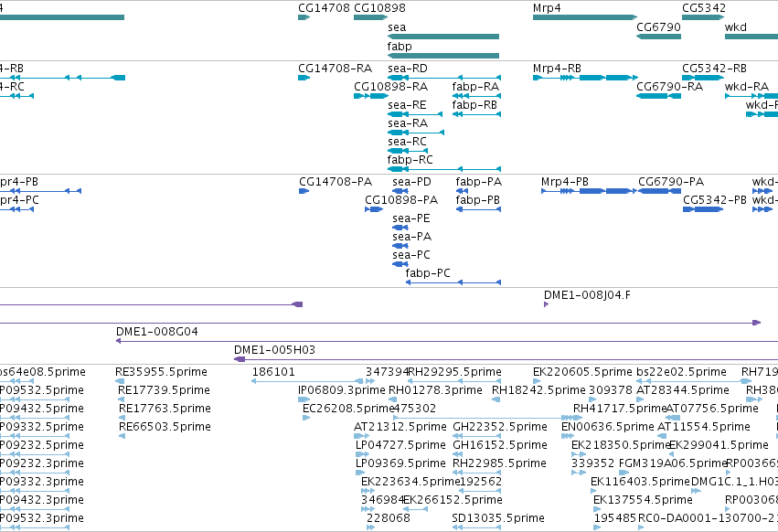
Task: Click the RE17739.5prime EST label
Action: point(164,390)
